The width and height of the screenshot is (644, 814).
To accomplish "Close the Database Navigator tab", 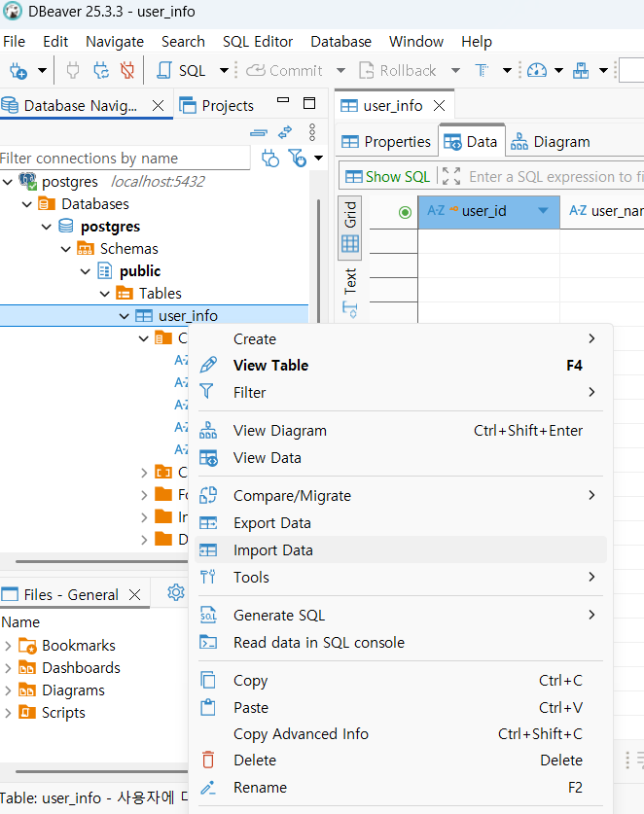I will point(158,106).
